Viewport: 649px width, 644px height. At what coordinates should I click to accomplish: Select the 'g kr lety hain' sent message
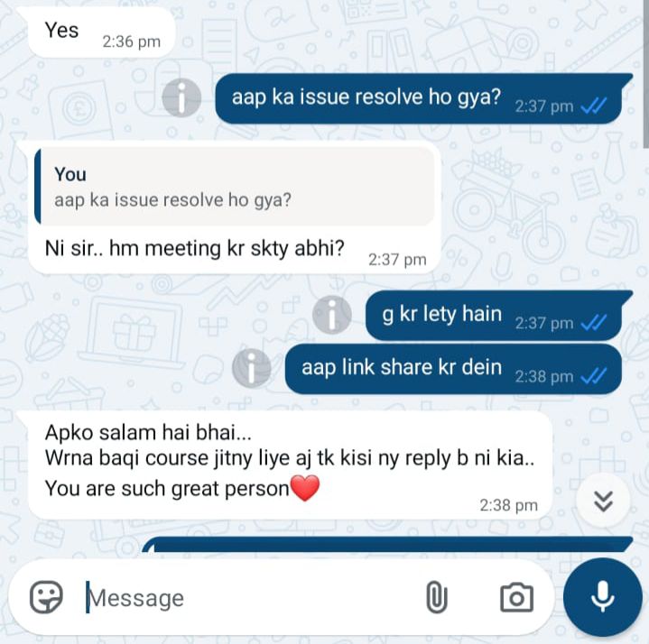click(494, 315)
